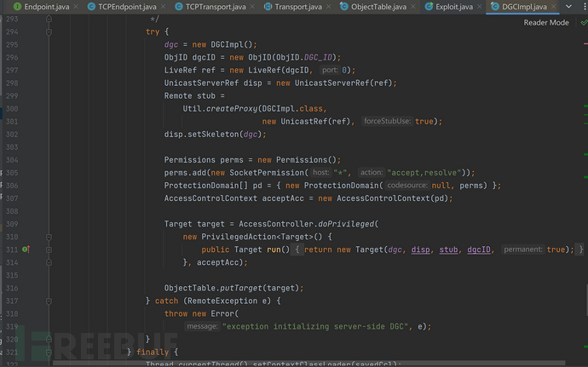Screen dimensions: 588x367
Task: Open the editor tabs more-options menu
Action: coord(581,7)
